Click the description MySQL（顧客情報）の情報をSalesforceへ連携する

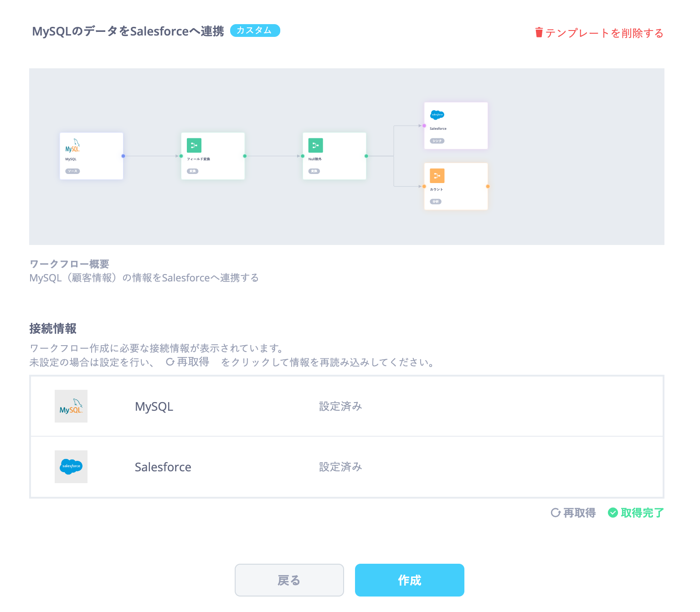[144, 278]
